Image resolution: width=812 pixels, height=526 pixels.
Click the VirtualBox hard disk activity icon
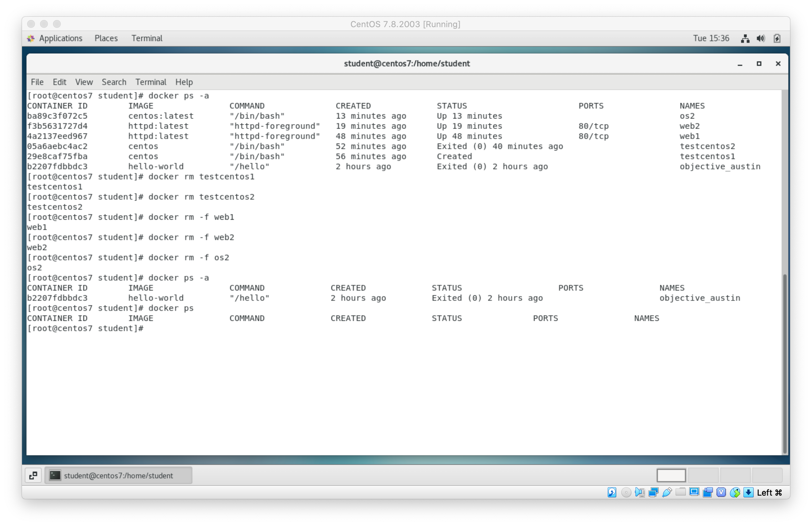coord(612,492)
